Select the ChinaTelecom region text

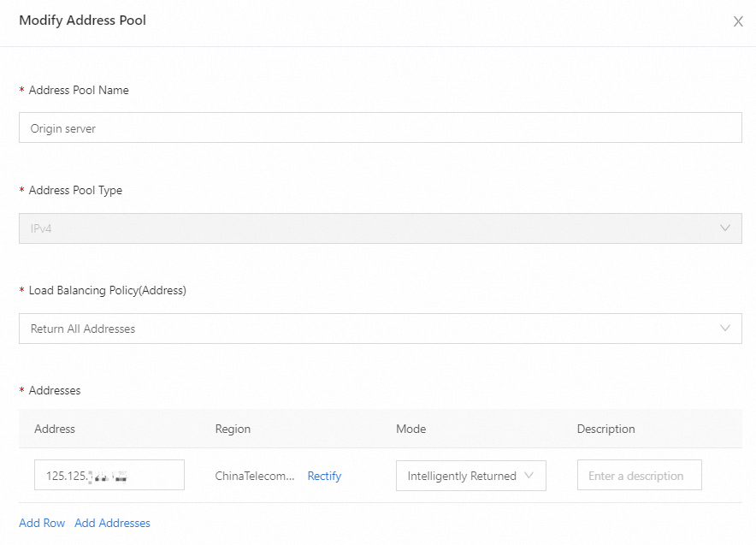click(255, 476)
